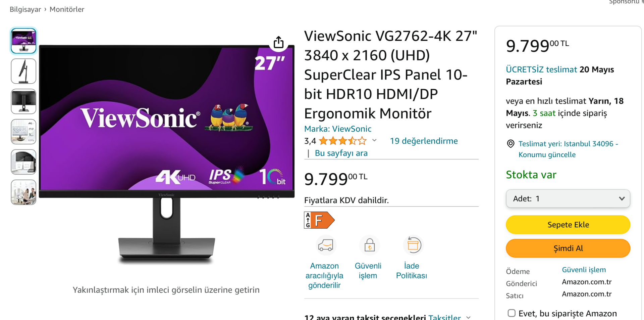Click the Sepete Ekle button
The width and height of the screenshot is (644, 320).
568,225
